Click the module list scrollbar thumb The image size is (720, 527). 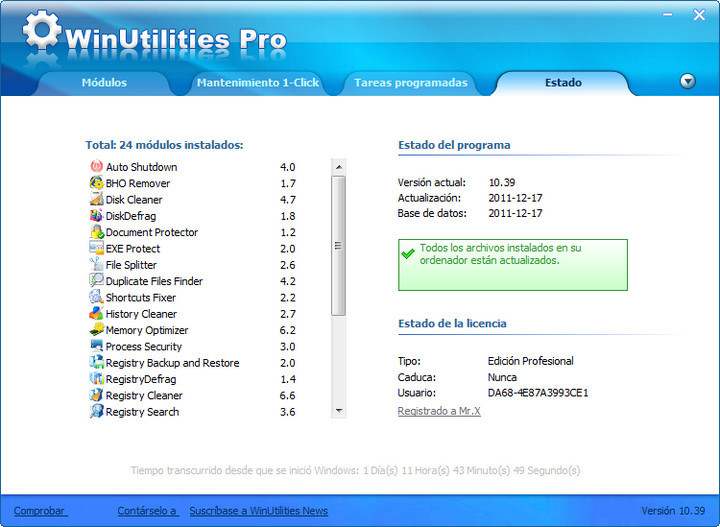(338, 246)
